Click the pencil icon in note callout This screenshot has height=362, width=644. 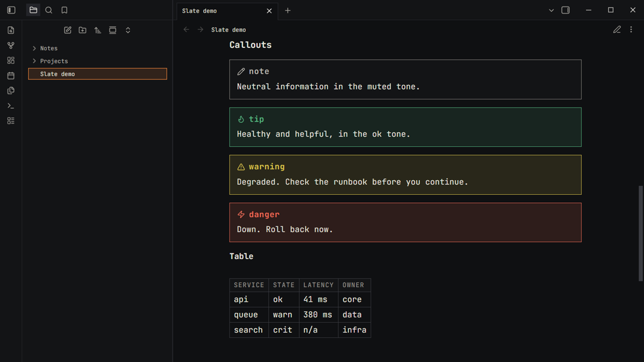[x=241, y=72]
